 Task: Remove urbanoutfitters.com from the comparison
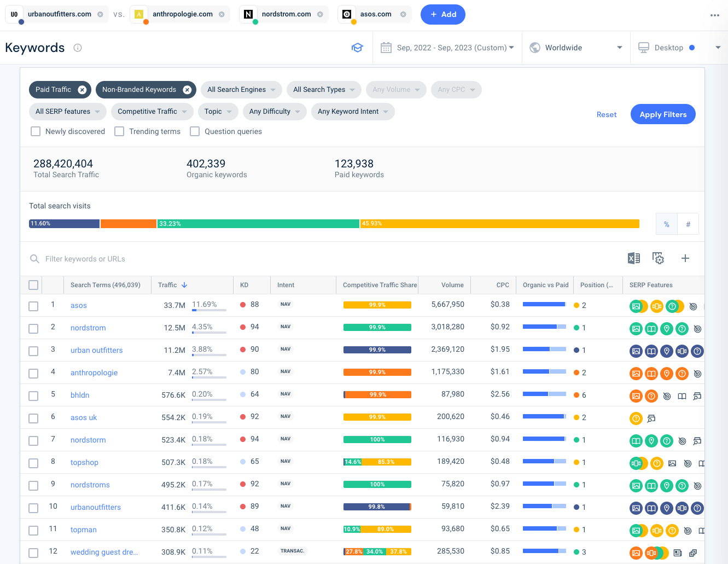tap(100, 14)
